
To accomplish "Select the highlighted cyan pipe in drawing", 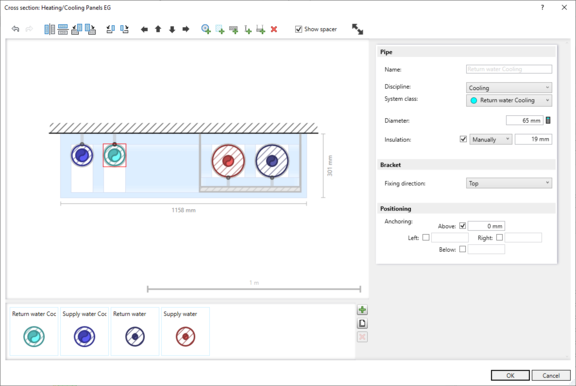I will pos(115,155).
